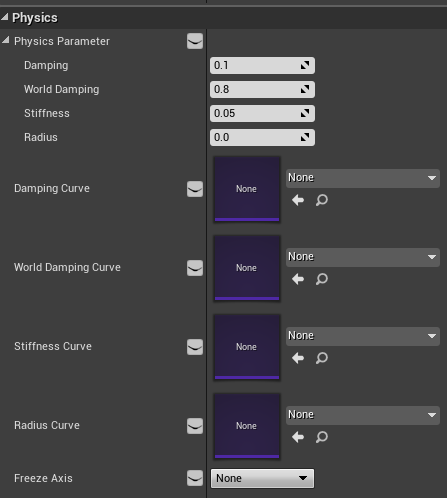
Task: Browse to World Damping Curve asset
Action: pyautogui.click(x=322, y=279)
